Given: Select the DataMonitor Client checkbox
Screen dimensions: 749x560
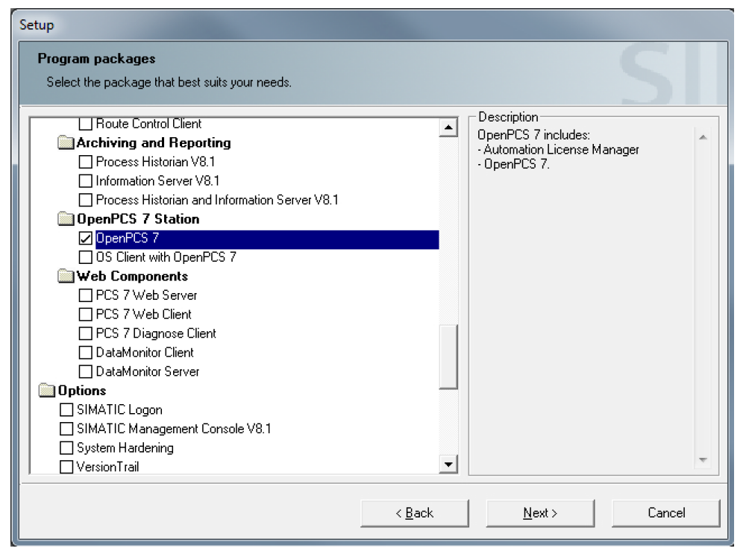Looking at the screenshot, I should point(86,353).
